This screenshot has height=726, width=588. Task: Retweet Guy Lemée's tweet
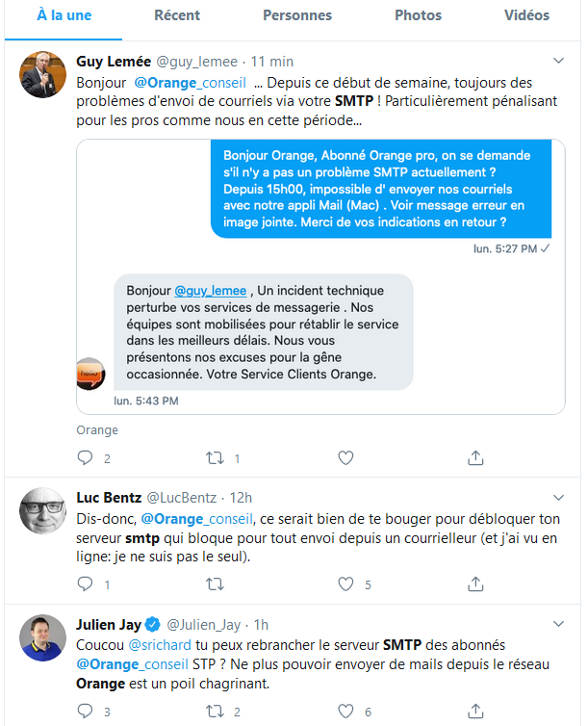[x=216, y=458]
